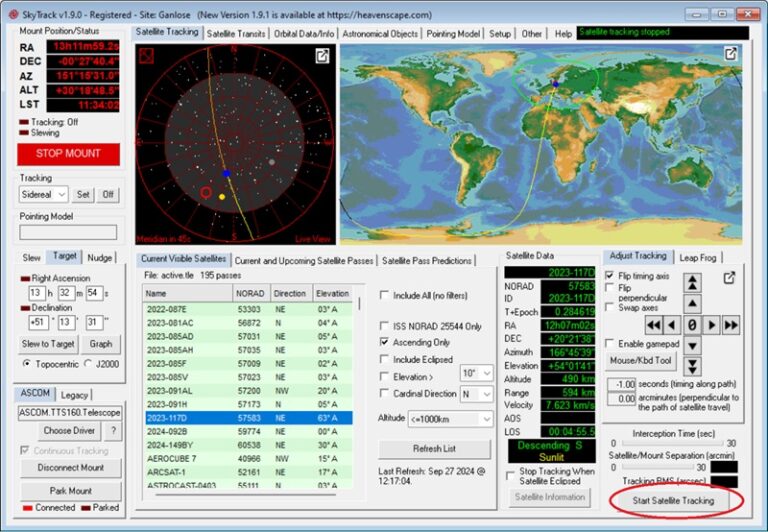Viewport: 768px width, 532px height.
Task: Open the Elevation 10° dropdown
Action: click(x=477, y=373)
